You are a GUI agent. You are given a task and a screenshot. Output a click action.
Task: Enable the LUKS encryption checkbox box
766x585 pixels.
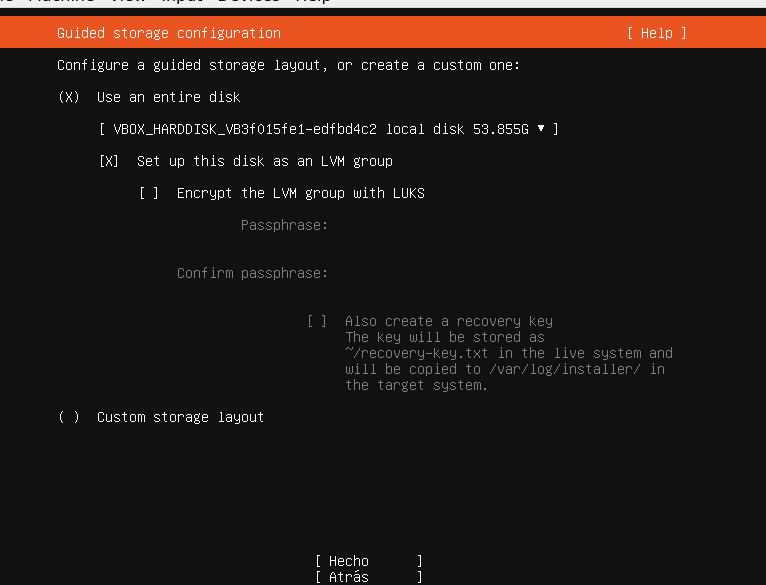149,193
